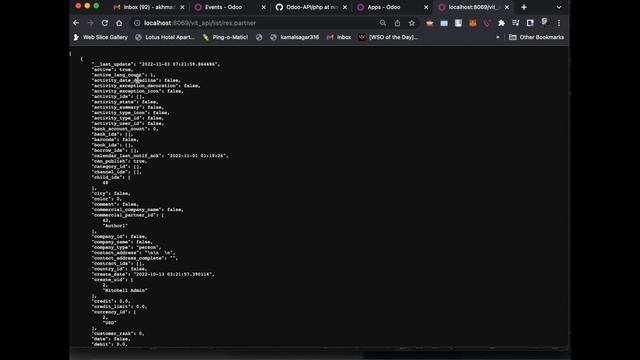Close the Events - Odoo tab
The image size is (640, 360).
point(263,7)
